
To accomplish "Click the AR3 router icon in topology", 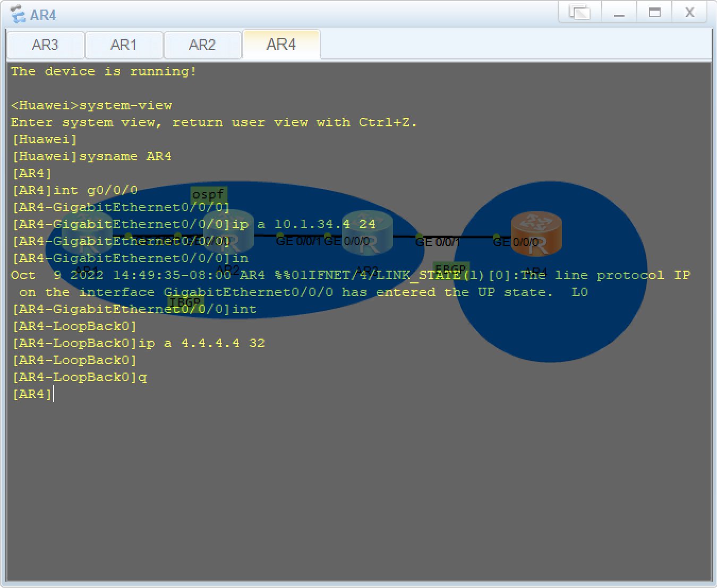I will (366, 234).
